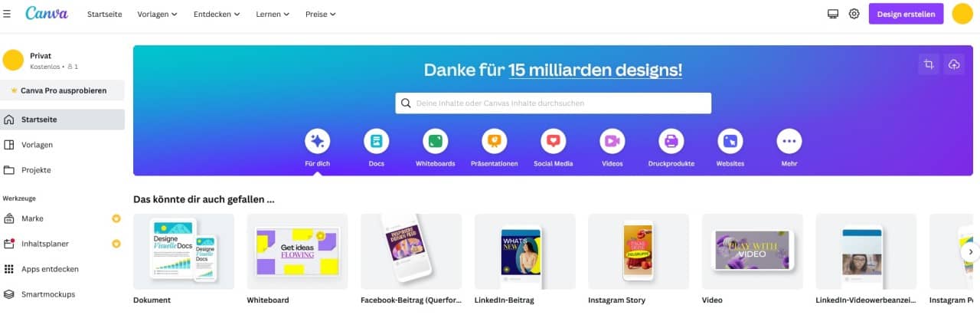Toggle the hamburger menu at top left
The width and height of the screenshot is (980, 328).
click(x=7, y=14)
